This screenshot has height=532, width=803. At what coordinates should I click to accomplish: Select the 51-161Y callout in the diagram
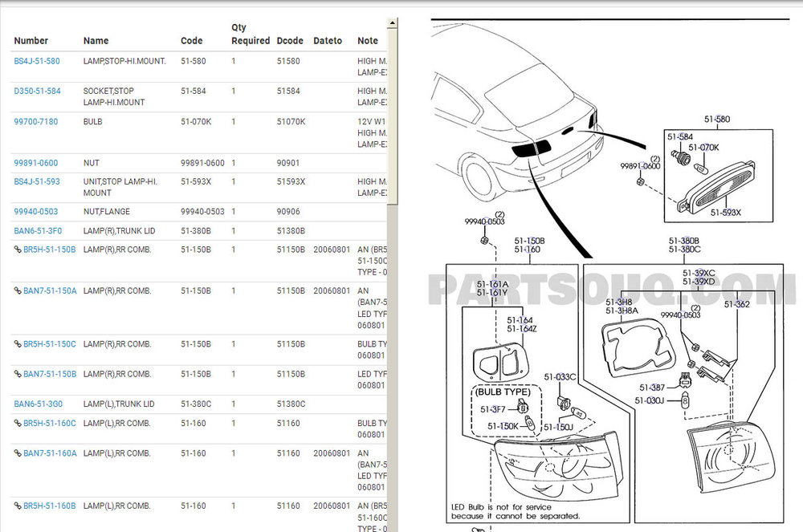492,293
